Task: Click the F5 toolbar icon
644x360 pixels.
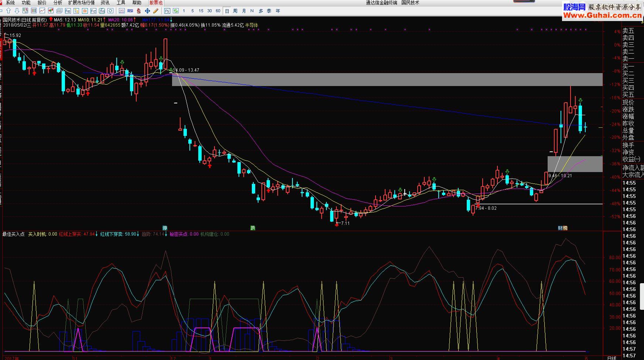Action: coord(167,11)
